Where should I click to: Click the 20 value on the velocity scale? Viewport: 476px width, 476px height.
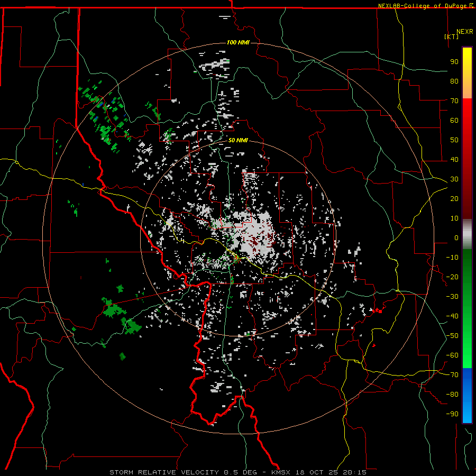coord(454,198)
